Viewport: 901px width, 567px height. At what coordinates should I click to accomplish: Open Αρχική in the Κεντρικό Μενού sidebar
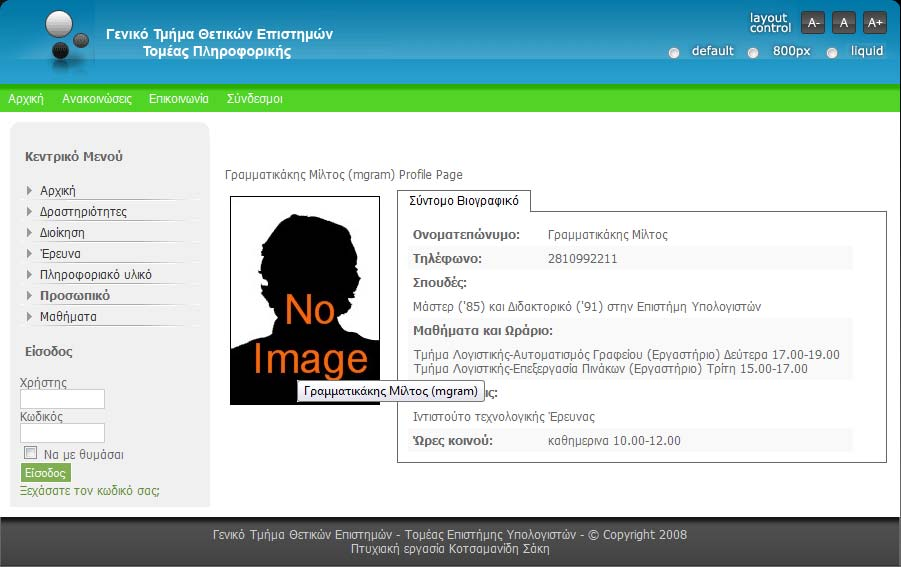pos(57,191)
